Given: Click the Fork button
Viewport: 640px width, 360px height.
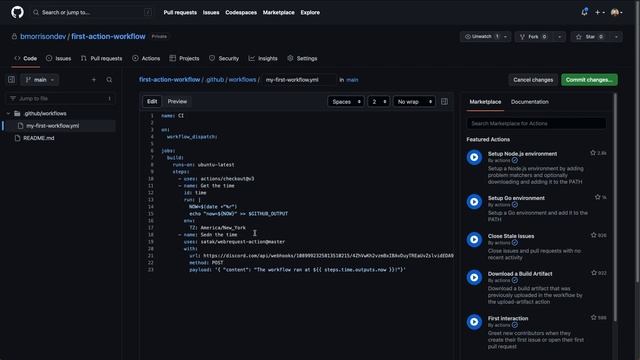Looking at the screenshot, I should (x=534, y=37).
